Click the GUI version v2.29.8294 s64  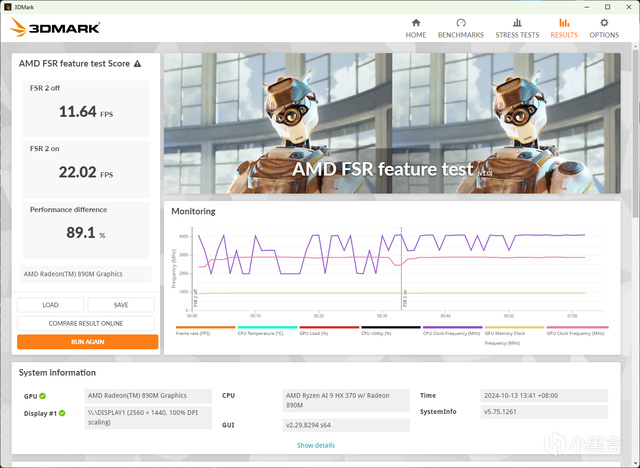pyautogui.click(x=346, y=425)
